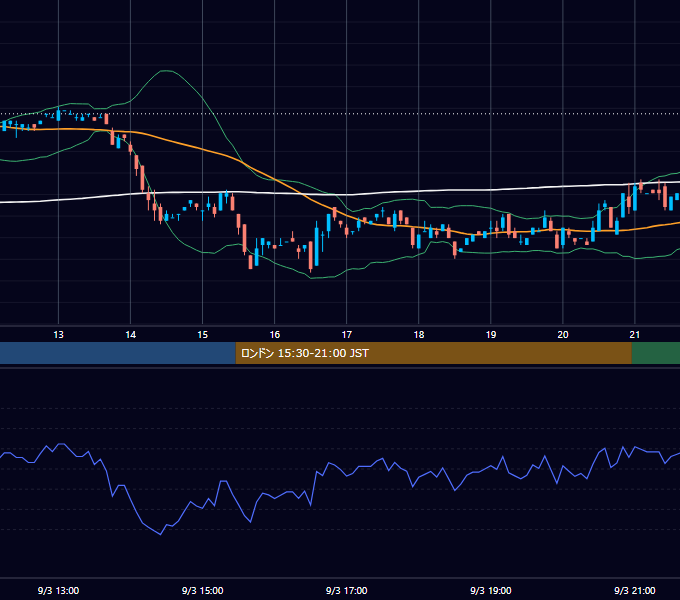Click the 9/3 13:00 date label
The width and height of the screenshot is (680, 600).
pyautogui.click(x=58, y=590)
